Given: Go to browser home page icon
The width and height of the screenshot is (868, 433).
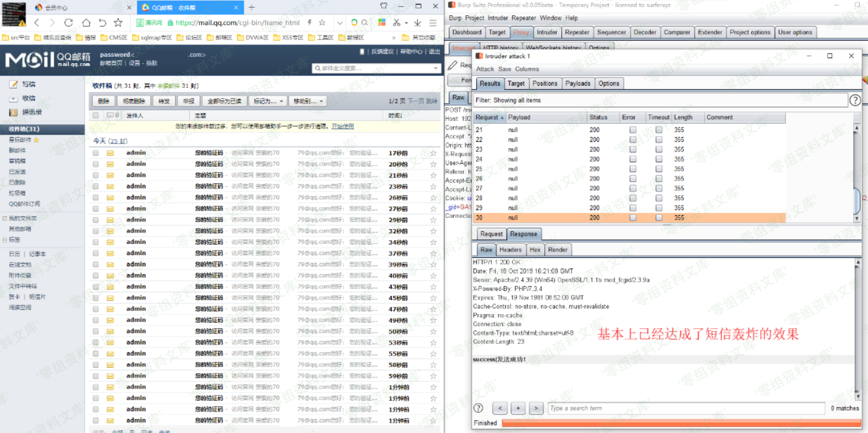Looking at the screenshot, I should (x=86, y=23).
